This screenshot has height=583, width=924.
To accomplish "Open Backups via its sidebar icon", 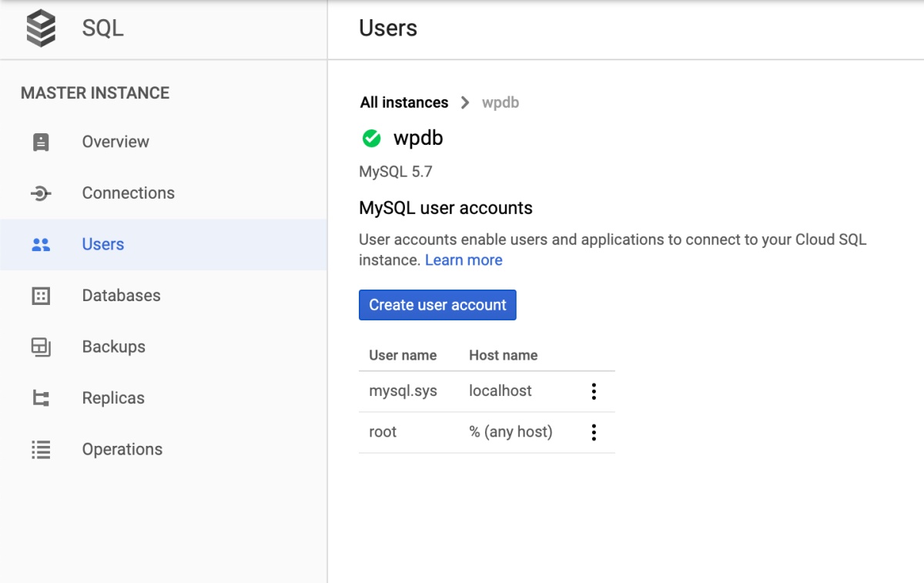I will (40, 347).
